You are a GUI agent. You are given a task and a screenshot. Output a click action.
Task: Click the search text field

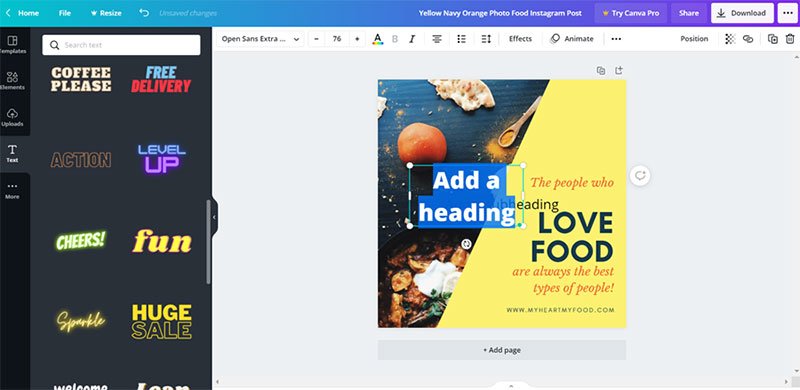[x=121, y=45]
